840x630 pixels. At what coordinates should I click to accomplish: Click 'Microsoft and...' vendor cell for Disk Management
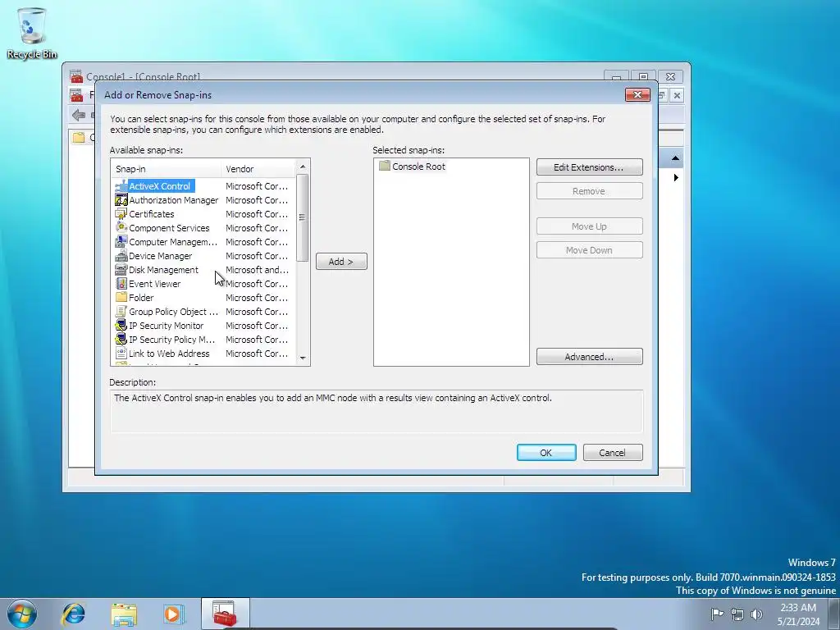coord(257,269)
